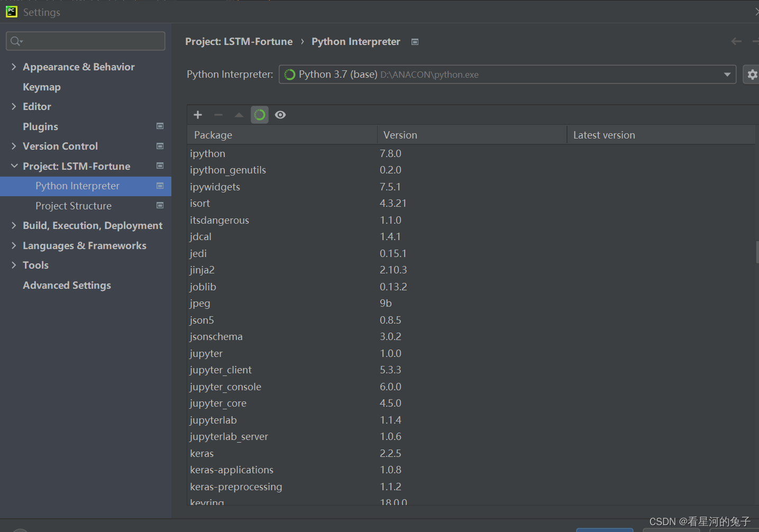759x532 pixels.
Task: Open the Python Interpreter dropdown
Action: coord(507,75)
